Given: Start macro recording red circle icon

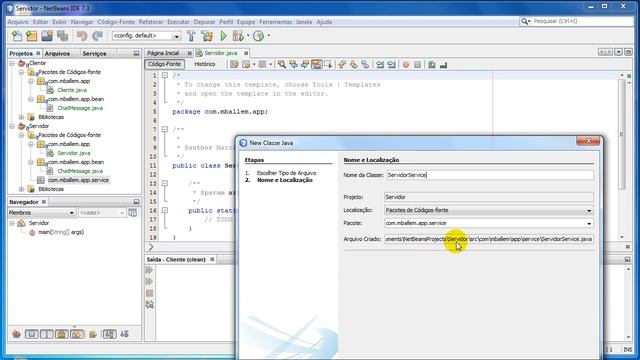Looking at the screenshot, I should (x=406, y=64).
